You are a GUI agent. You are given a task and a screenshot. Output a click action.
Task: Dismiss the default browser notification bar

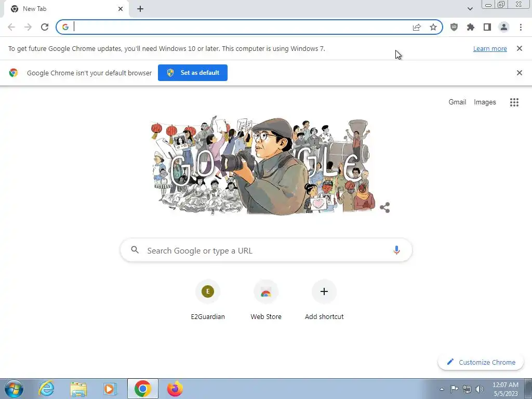519,73
